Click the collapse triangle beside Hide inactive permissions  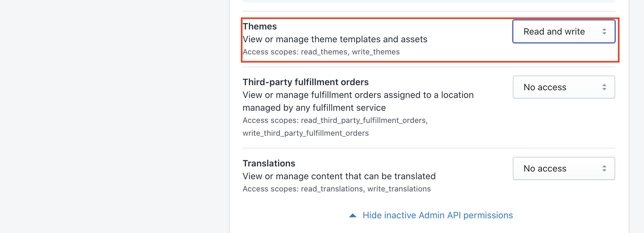pos(353,215)
